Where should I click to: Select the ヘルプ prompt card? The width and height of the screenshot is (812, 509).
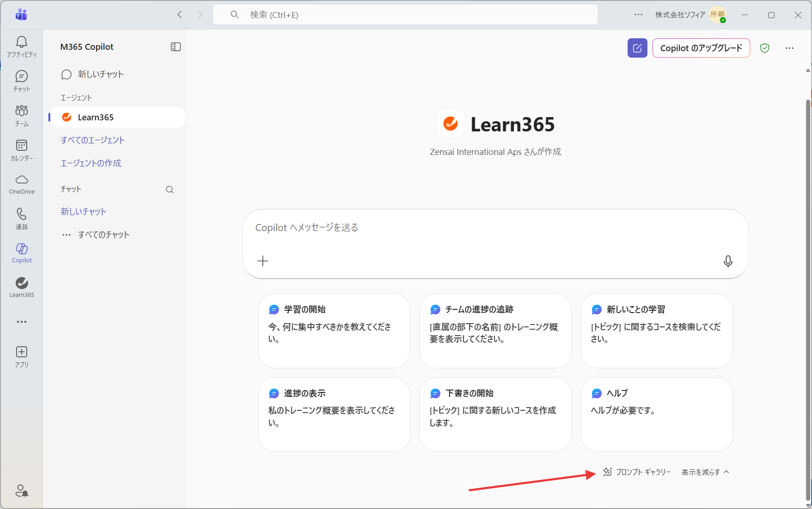coord(657,414)
